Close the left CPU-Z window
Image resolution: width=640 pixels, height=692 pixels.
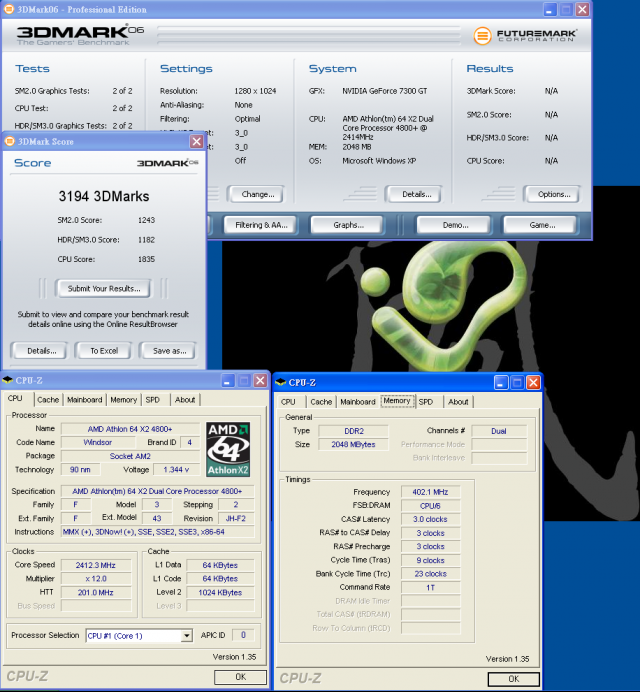click(260, 380)
